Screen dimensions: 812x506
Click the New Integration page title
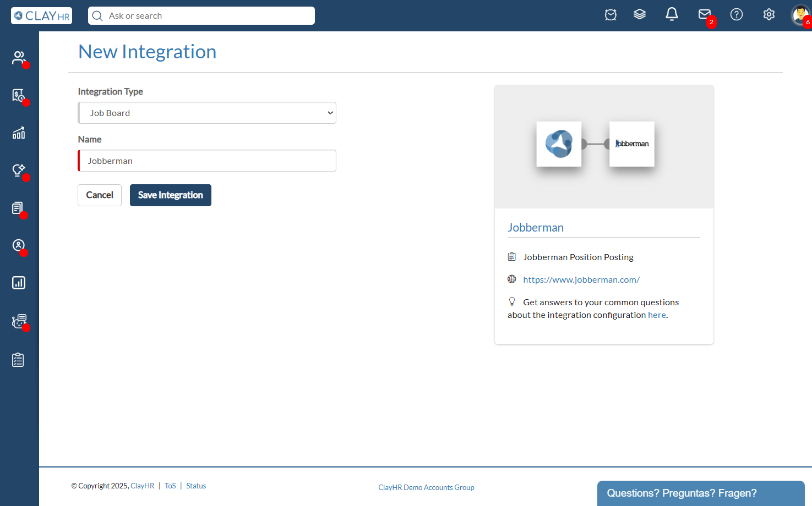(148, 52)
